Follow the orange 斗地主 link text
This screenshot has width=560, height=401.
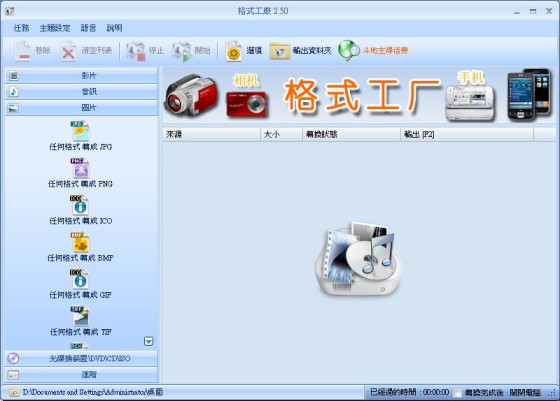(385, 51)
